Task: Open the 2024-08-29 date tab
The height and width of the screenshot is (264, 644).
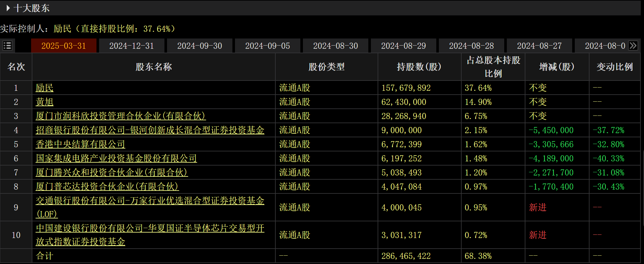Action: (x=404, y=46)
